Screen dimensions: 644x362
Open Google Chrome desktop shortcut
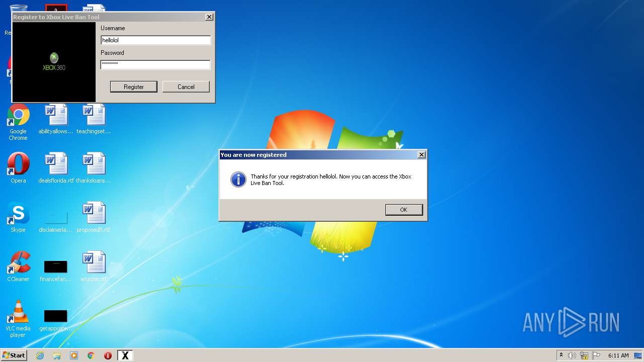[18, 122]
